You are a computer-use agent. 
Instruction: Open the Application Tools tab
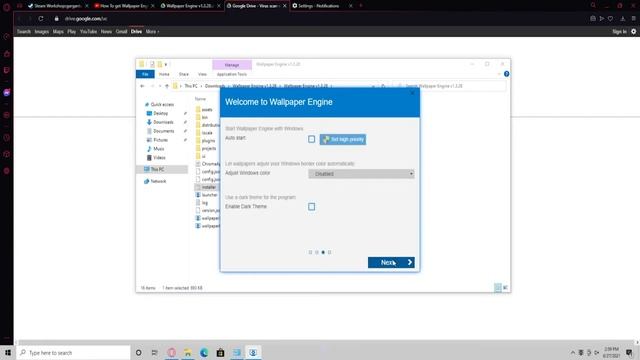coord(232,74)
